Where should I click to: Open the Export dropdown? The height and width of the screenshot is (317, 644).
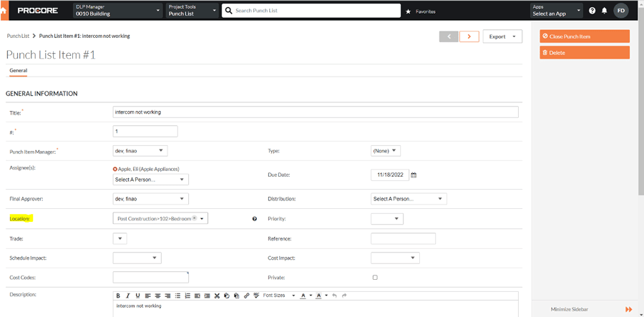coord(502,36)
